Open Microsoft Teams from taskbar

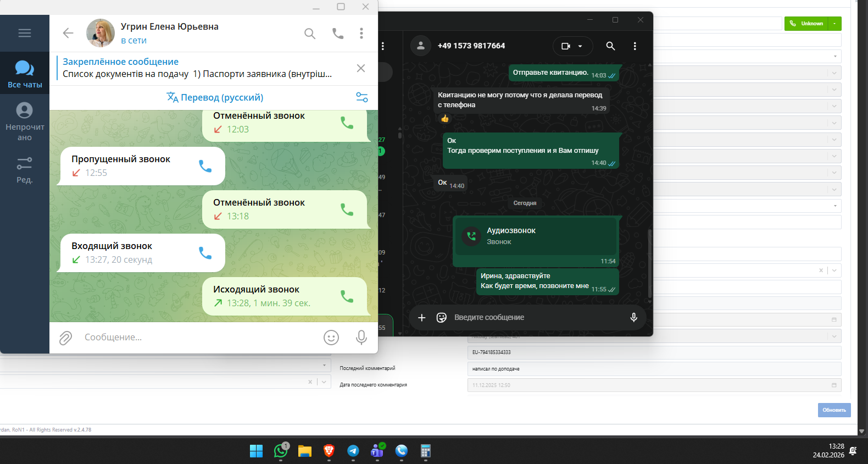point(377,451)
